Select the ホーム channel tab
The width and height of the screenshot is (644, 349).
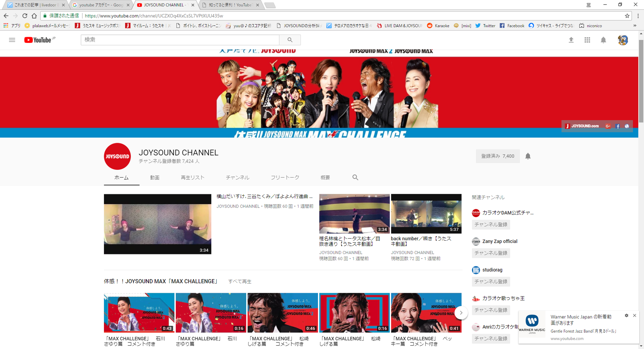[x=121, y=178]
